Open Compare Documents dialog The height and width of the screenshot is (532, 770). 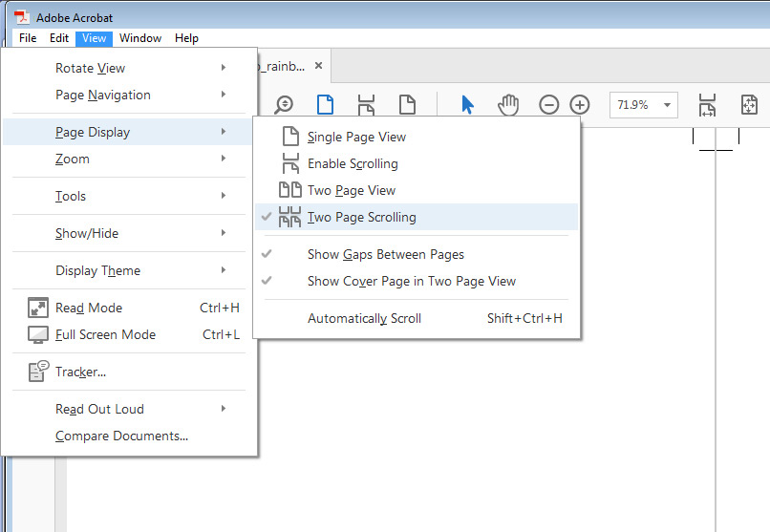coord(121,436)
